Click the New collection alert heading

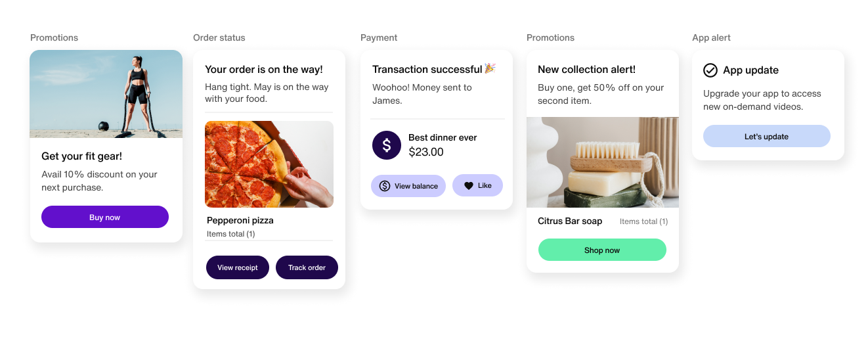point(586,69)
